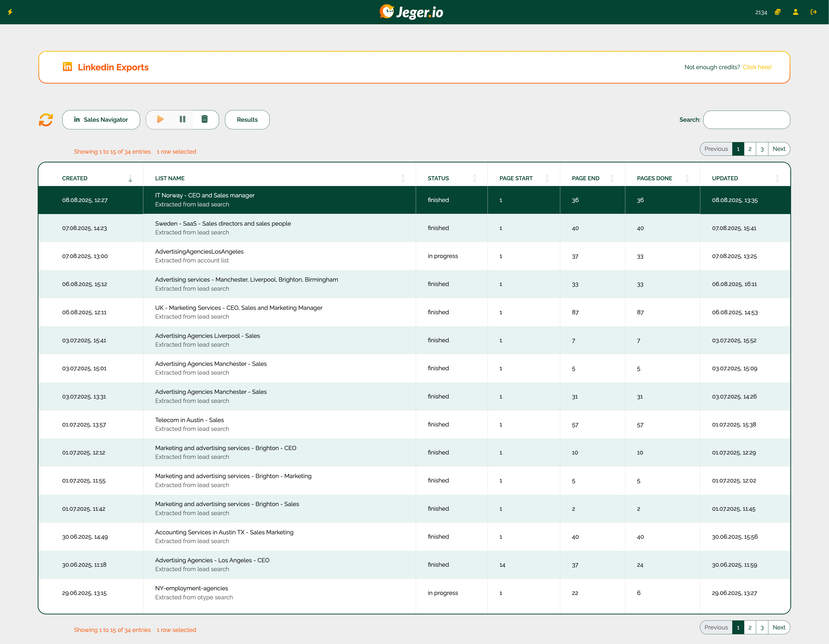Sort by the Status column arrows
The width and height of the screenshot is (829, 644).
(475, 178)
